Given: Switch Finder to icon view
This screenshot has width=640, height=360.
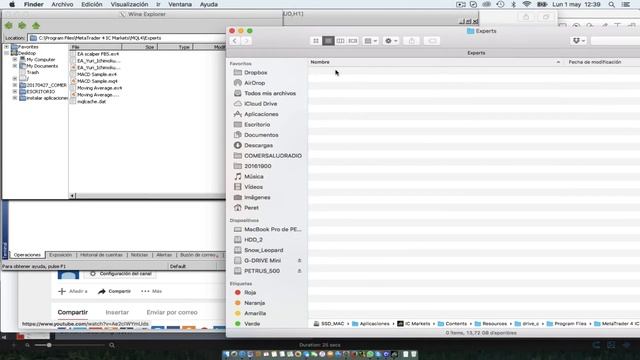Looking at the screenshot, I should (316, 41).
